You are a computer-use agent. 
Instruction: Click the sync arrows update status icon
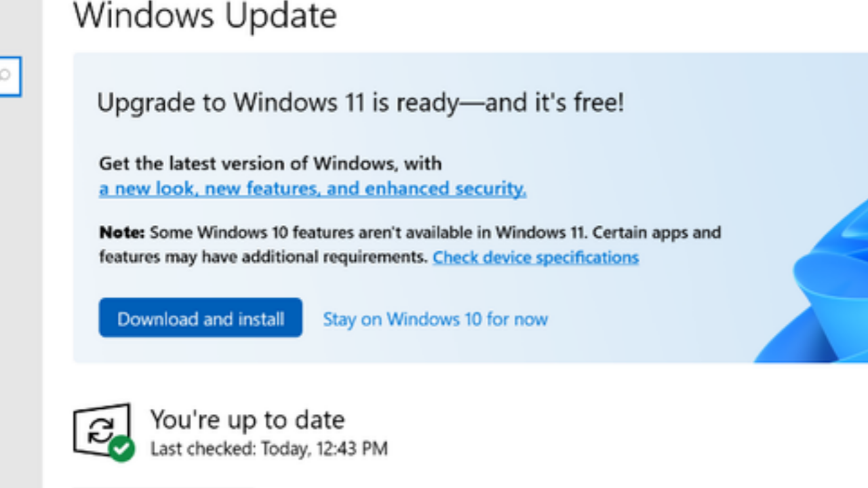tap(100, 430)
